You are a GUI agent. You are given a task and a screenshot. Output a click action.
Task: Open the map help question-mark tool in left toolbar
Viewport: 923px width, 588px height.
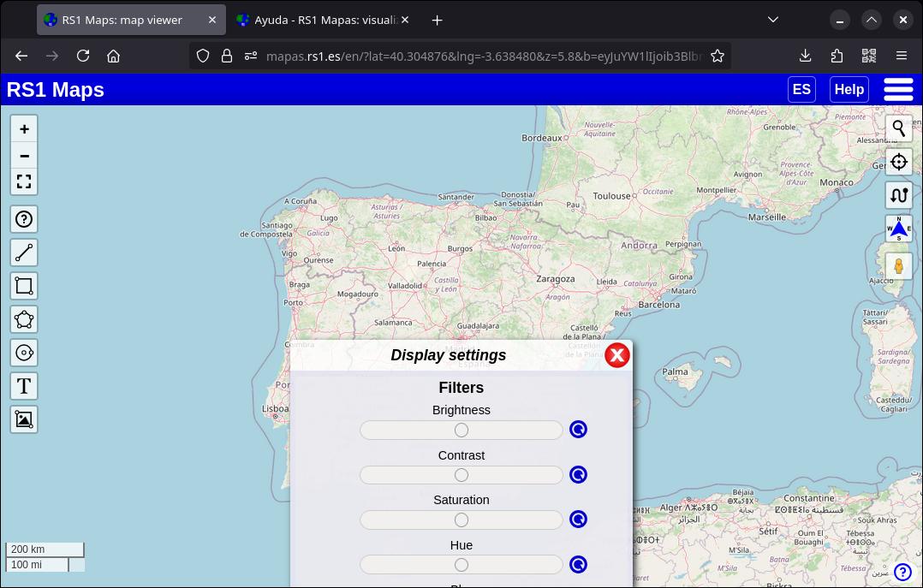pyautogui.click(x=24, y=220)
